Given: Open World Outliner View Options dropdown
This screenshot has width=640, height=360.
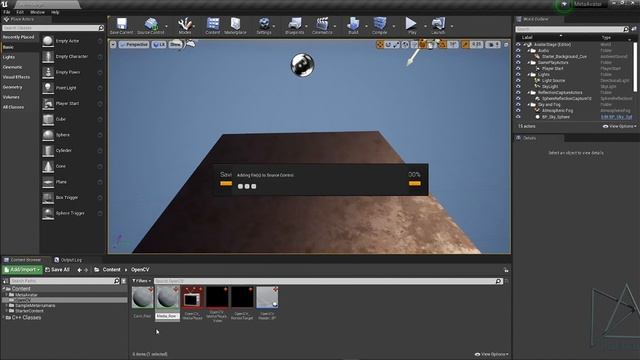Looking at the screenshot, I should pyautogui.click(x=620, y=127).
